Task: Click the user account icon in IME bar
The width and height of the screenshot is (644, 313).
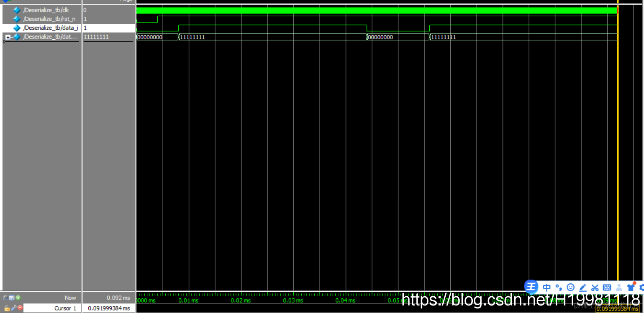Action: coord(619,288)
